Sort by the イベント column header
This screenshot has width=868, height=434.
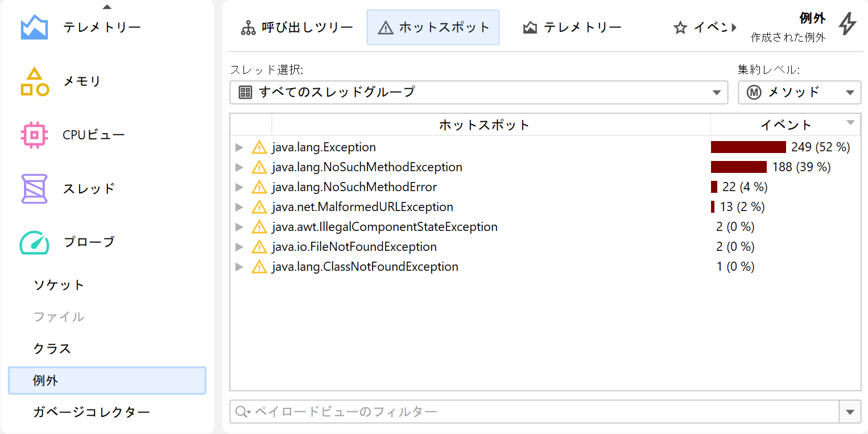pyautogui.click(x=786, y=125)
